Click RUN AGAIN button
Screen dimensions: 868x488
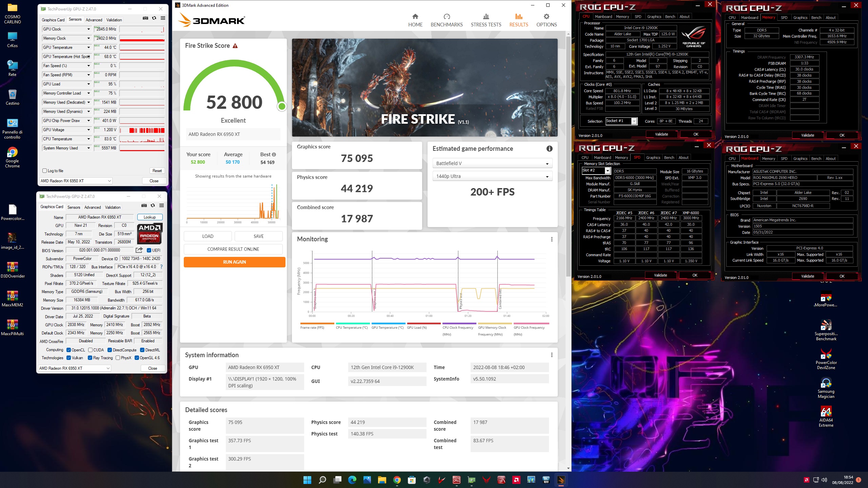click(234, 262)
